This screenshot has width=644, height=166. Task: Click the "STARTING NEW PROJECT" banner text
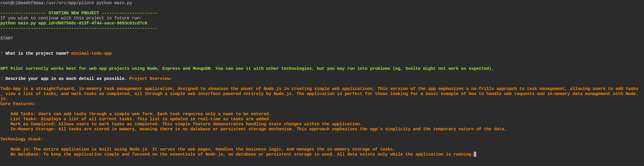(74, 13)
